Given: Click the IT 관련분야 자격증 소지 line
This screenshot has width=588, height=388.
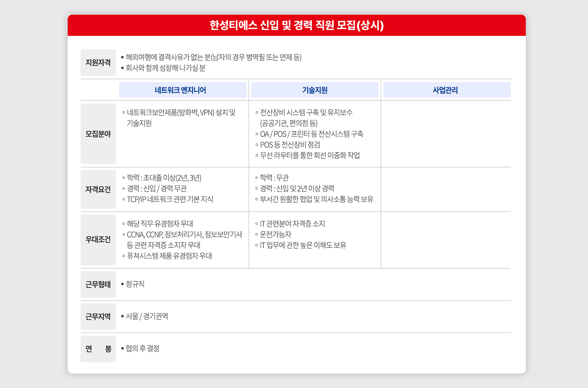Looking at the screenshot, I should tap(292, 224).
